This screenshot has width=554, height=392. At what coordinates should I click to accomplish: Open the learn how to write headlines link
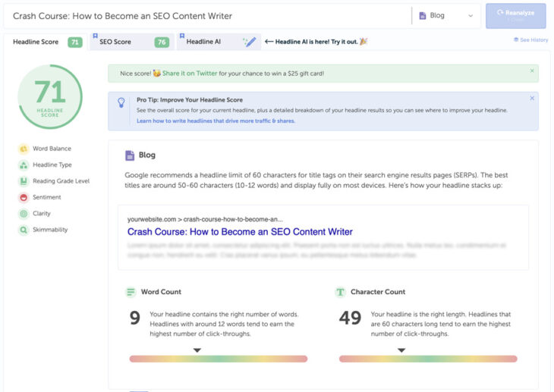pos(216,121)
